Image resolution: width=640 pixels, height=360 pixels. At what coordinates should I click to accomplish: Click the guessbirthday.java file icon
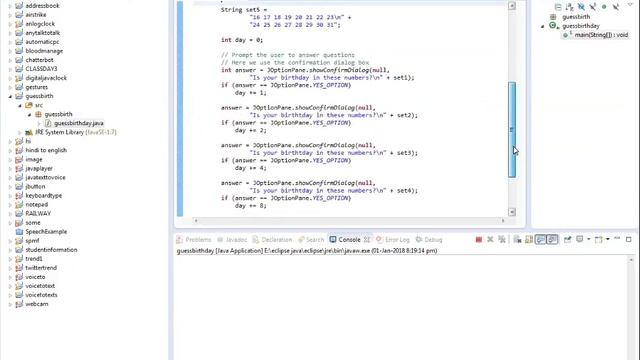pyautogui.click(x=48, y=123)
